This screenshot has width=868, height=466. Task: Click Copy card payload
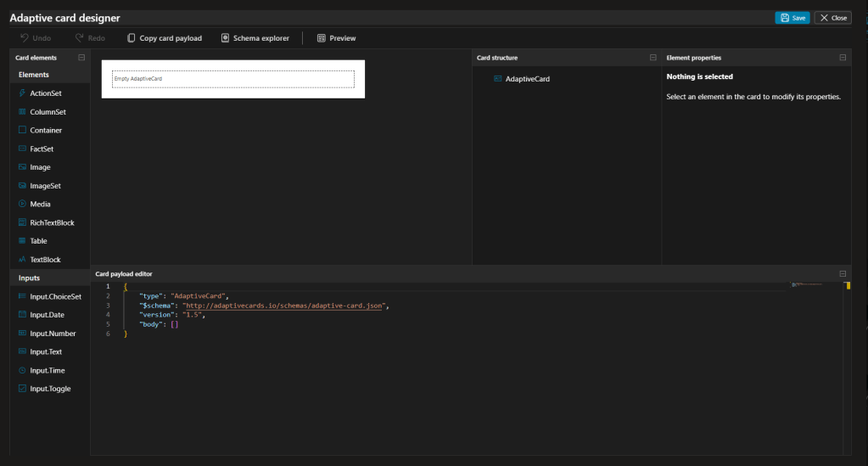[164, 38]
